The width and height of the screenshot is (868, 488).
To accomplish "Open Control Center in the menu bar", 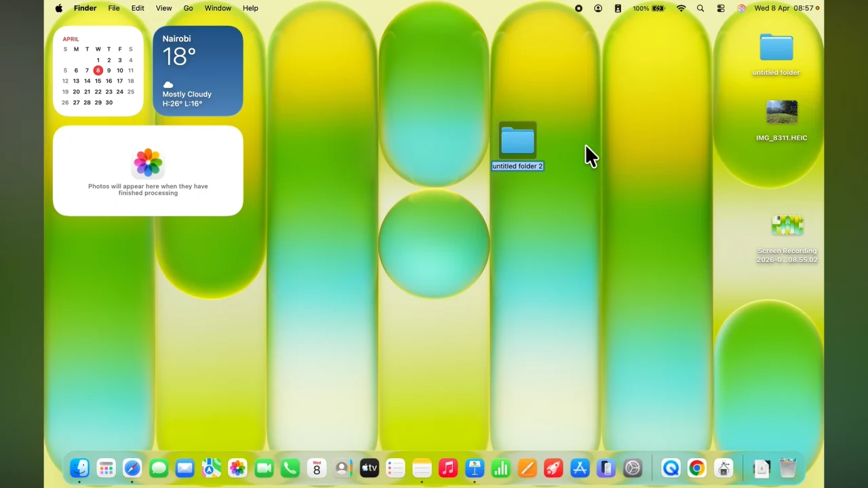I will click(x=721, y=8).
